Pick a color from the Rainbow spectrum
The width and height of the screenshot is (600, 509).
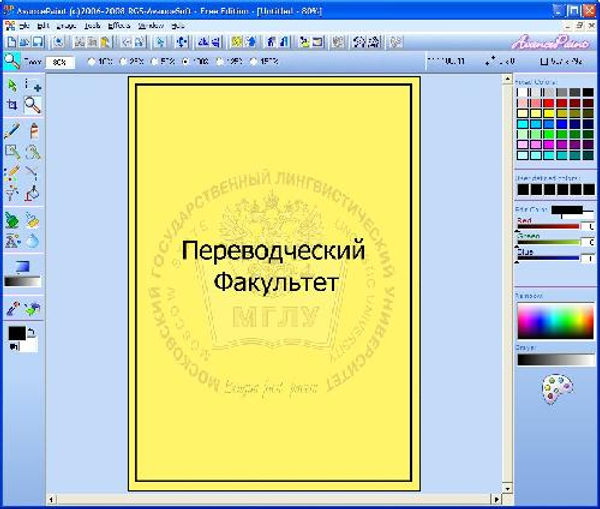555,321
